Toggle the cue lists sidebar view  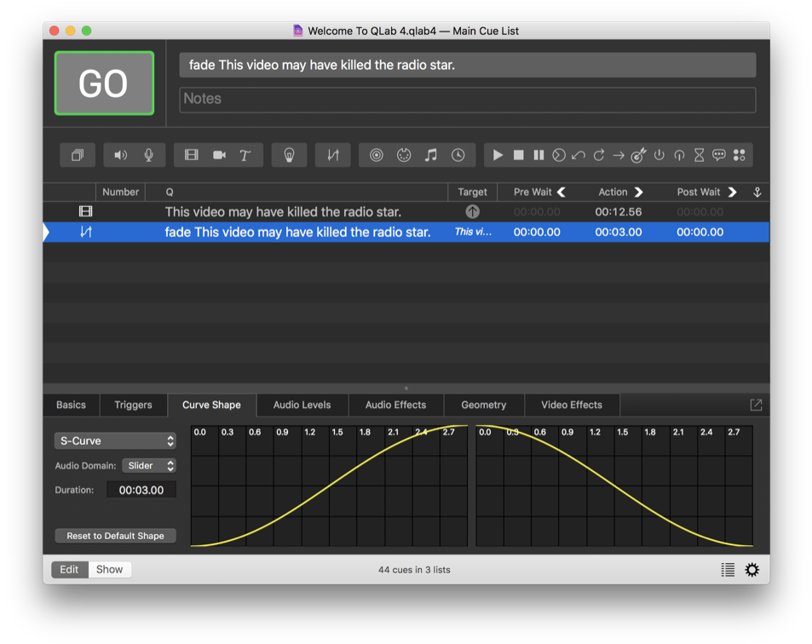pos(727,569)
